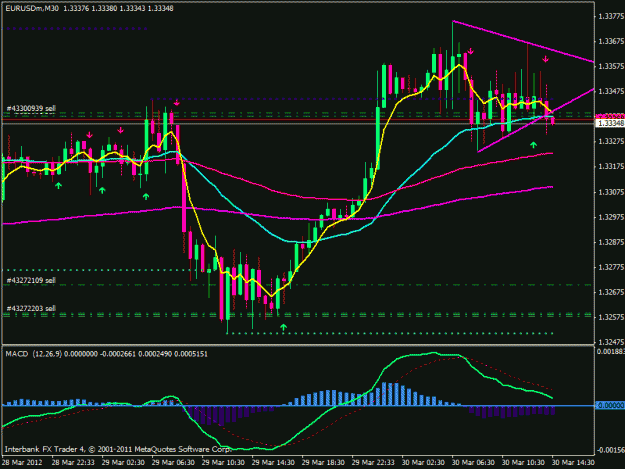The image size is (625, 469).
Task: Click the 1.33275 price scale value
Action: pos(611,141)
